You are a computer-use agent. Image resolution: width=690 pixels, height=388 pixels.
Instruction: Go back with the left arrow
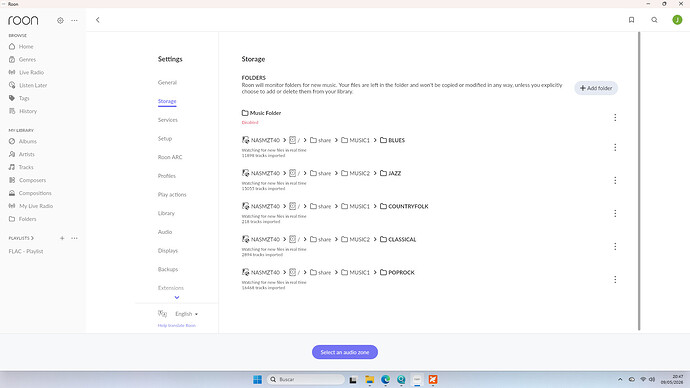tap(98, 20)
